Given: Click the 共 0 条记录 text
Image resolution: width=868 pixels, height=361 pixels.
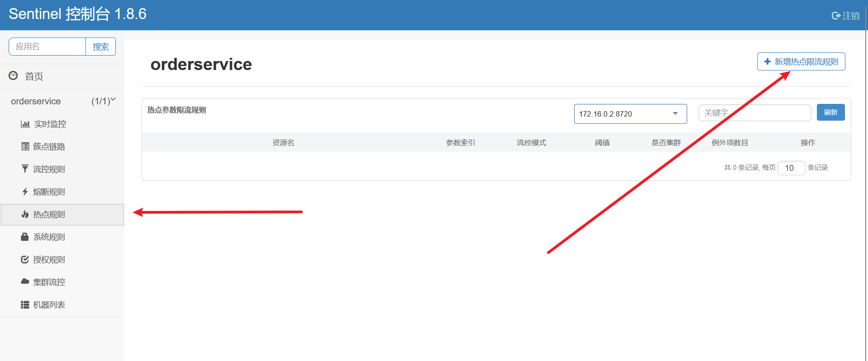Looking at the screenshot, I should [741, 168].
